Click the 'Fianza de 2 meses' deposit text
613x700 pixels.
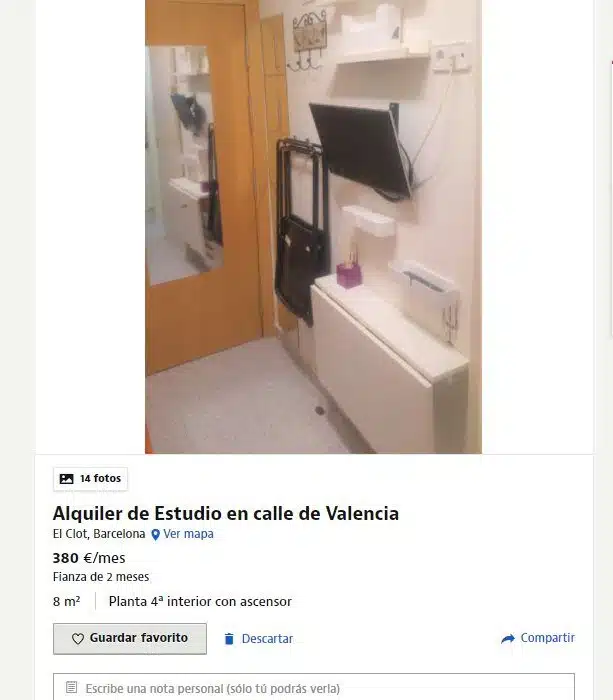coord(101,577)
